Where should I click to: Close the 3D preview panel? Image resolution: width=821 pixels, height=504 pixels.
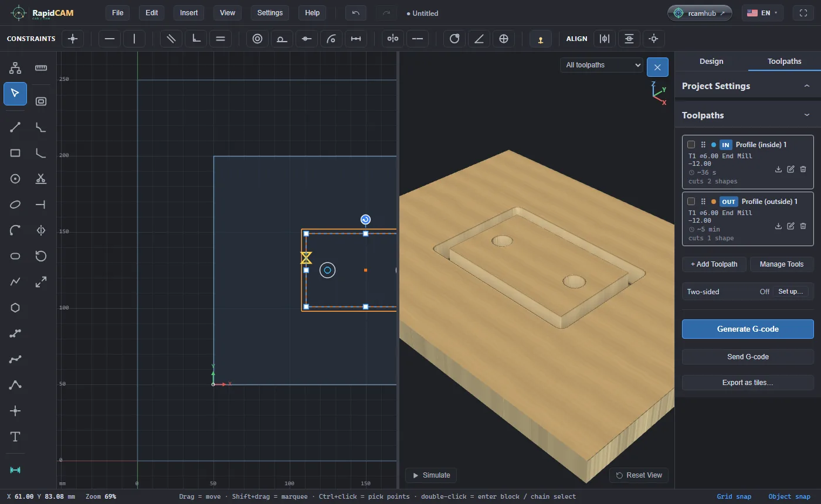657,67
